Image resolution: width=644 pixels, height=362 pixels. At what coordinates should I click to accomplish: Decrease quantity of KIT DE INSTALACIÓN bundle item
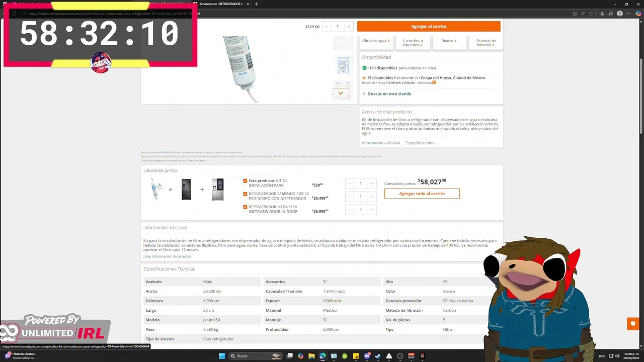350,184
